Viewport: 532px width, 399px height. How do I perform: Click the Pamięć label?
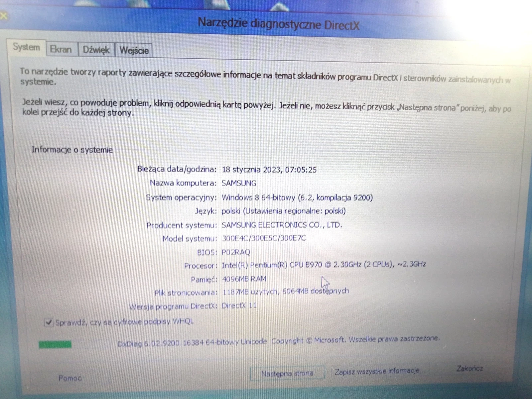204,280
